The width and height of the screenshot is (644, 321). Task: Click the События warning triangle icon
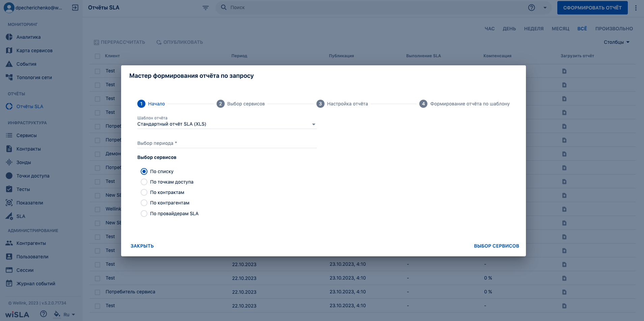coord(9,64)
